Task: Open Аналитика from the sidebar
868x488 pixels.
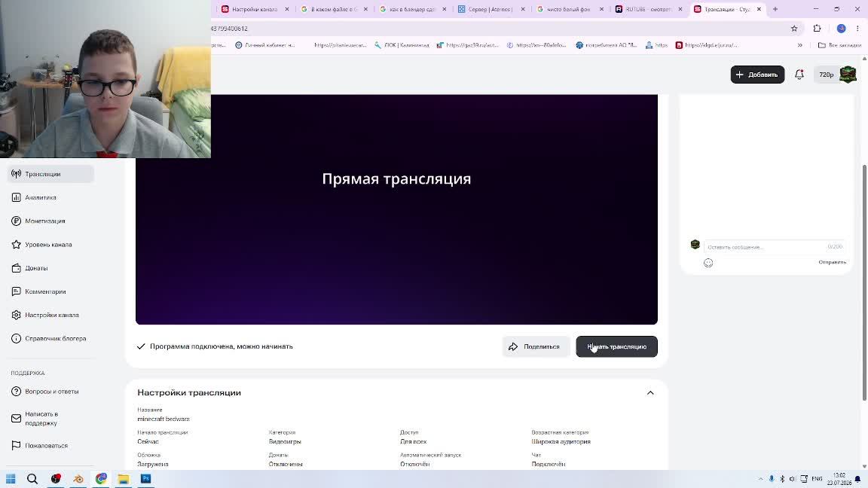Action: point(41,197)
